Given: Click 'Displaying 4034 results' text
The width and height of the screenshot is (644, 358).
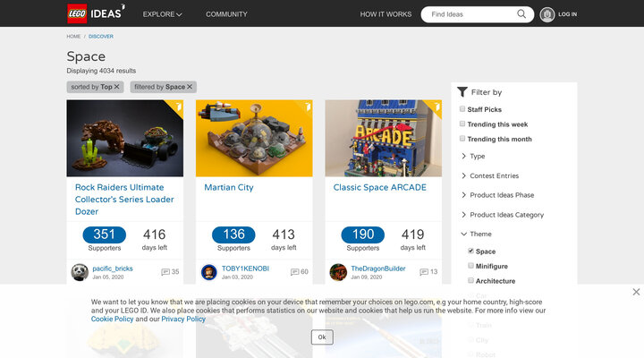Looking at the screenshot, I should pos(101,71).
